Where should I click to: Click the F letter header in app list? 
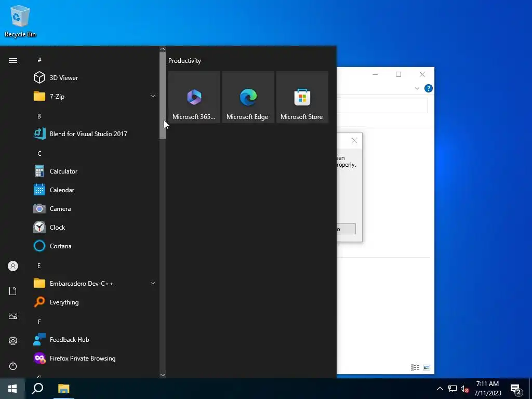[39, 322]
